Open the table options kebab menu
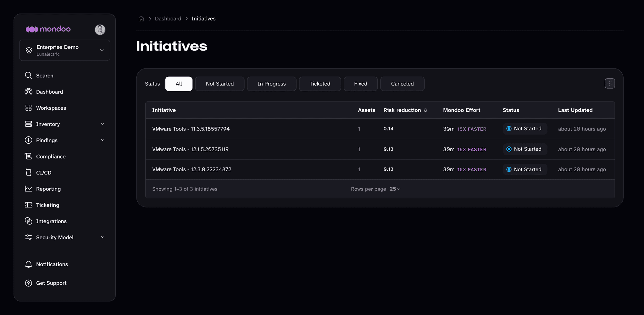Screen dimensions: 644x315 pos(610,84)
